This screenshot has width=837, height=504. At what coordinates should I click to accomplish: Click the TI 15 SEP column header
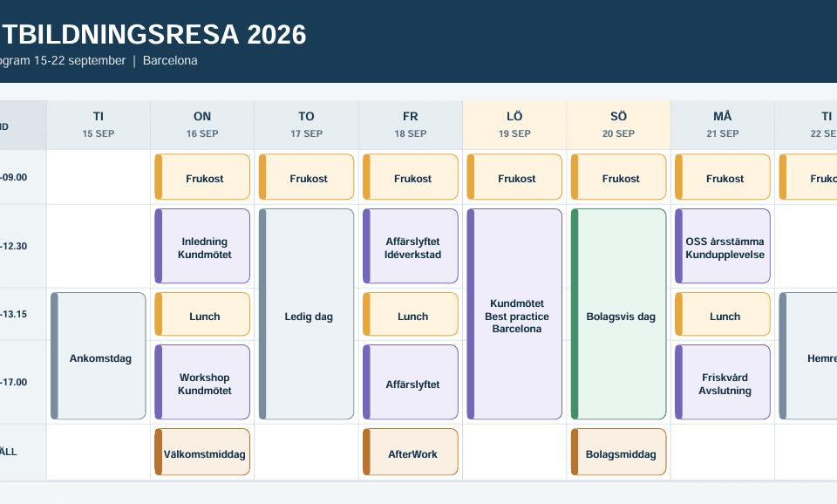click(99, 125)
